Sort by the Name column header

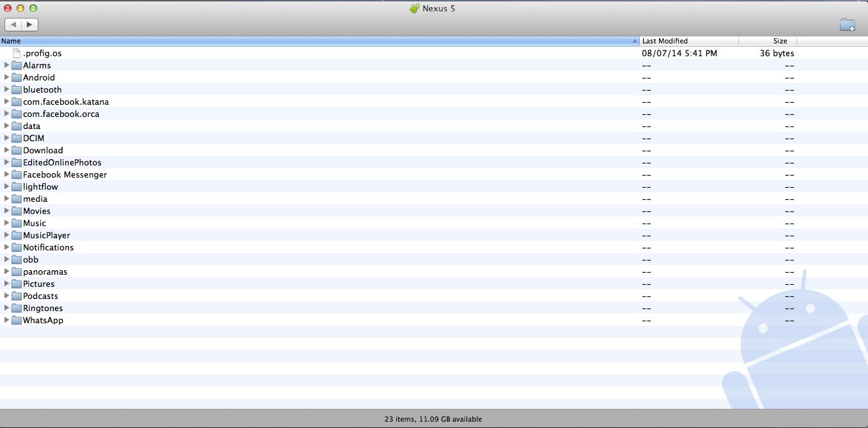(x=320, y=41)
